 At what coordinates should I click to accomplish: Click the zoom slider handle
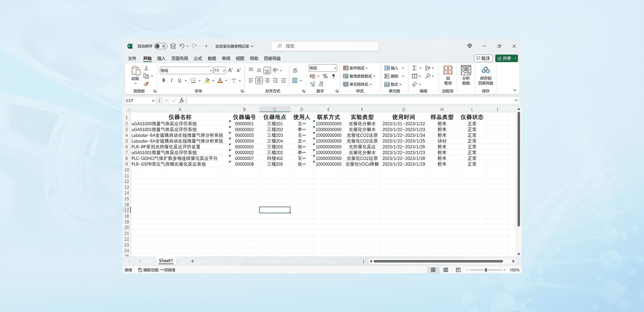click(x=486, y=270)
